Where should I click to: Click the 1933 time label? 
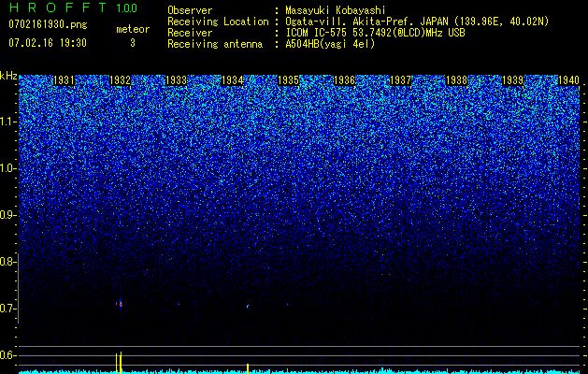click(x=177, y=80)
